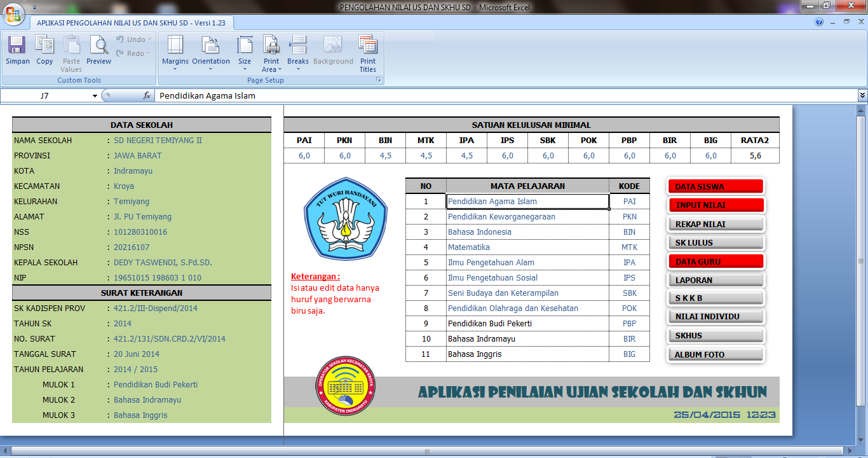This screenshot has height=458, width=868.
Task: Click the ALBUM FOTO button
Action: pos(715,354)
